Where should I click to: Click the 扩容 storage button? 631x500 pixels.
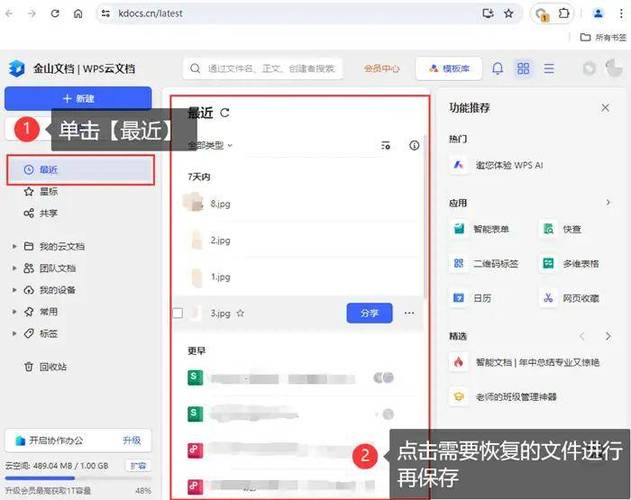click(x=138, y=466)
